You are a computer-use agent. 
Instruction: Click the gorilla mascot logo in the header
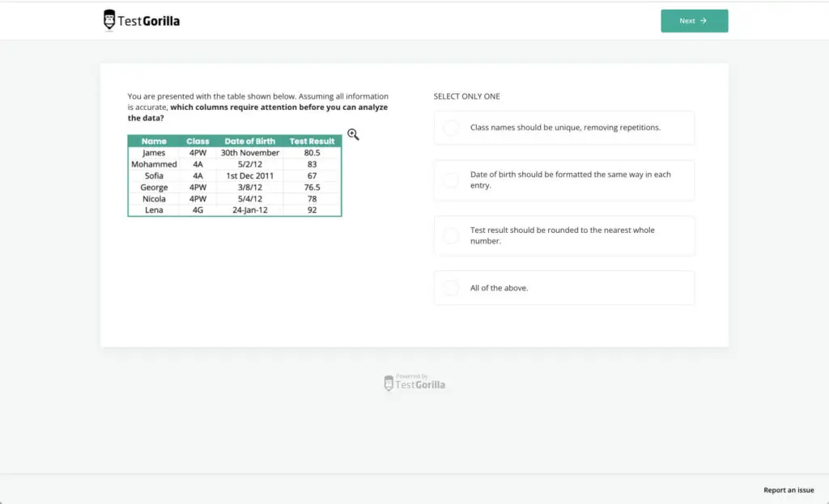point(109,19)
